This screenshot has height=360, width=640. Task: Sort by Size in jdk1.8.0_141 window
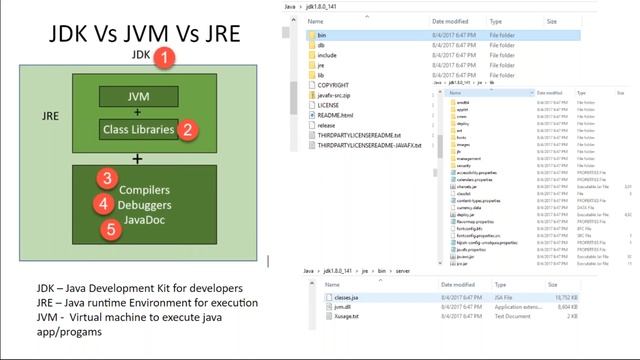tap(552, 22)
